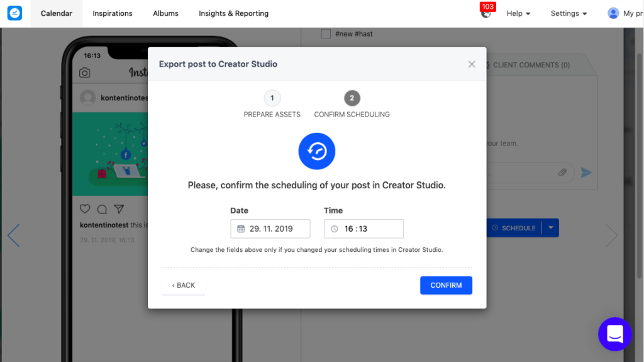Click the "29. 11. 2019, 16:13" post timestamp
644x362 pixels.
[107, 240]
